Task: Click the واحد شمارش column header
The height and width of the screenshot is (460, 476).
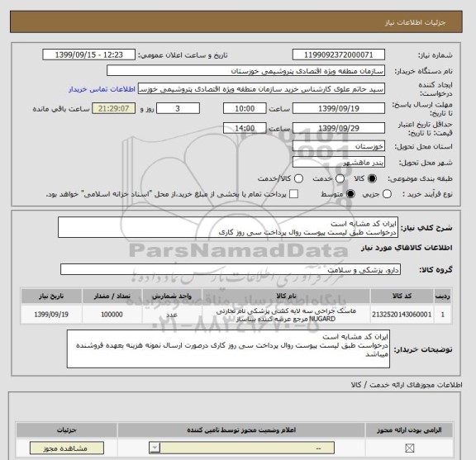Action: point(172,296)
